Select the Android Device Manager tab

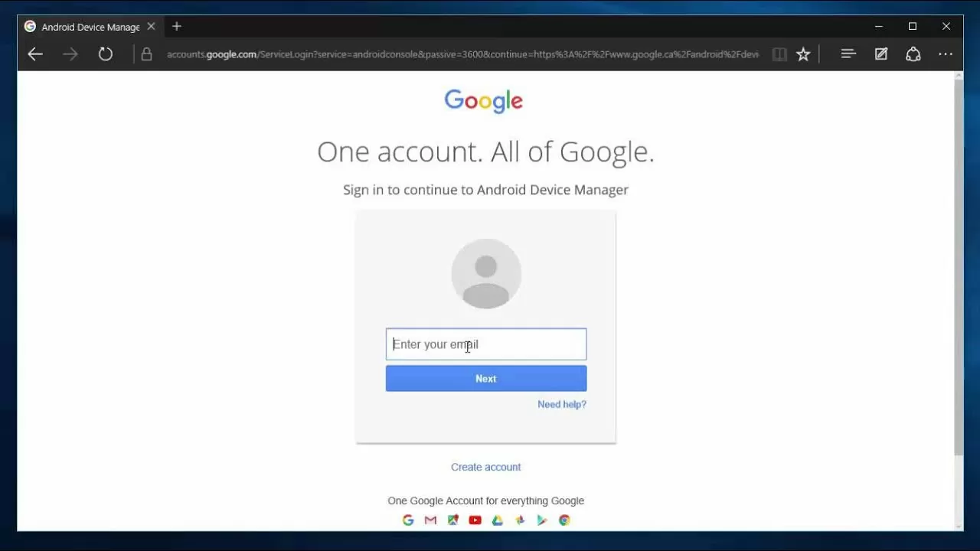click(90, 27)
